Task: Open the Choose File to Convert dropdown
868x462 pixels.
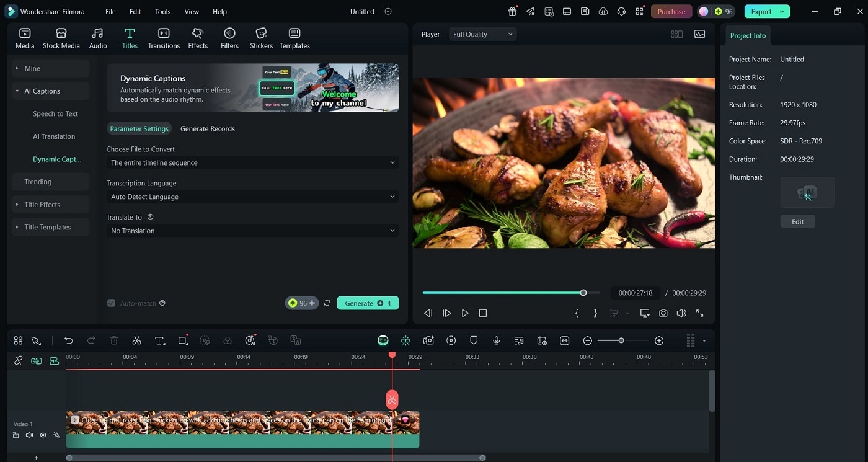Action: coord(252,162)
